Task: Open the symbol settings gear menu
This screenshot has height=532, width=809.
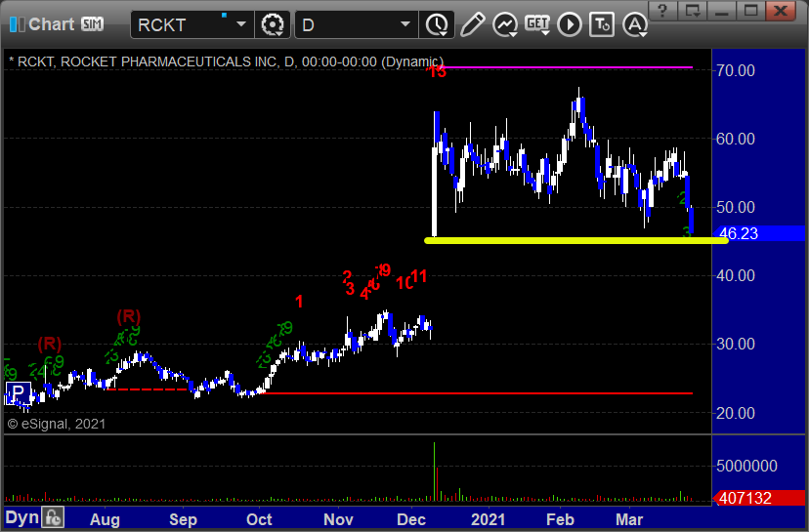Action: (x=273, y=24)
